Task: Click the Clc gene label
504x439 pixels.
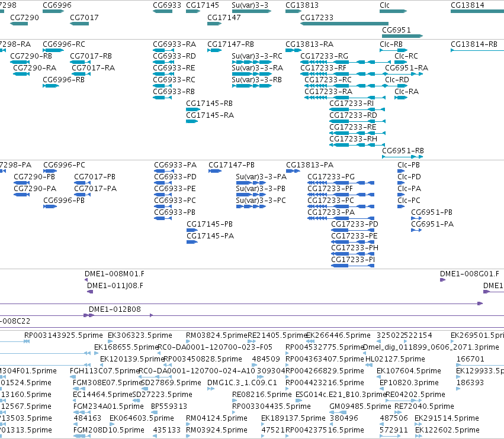Action: 384,5
